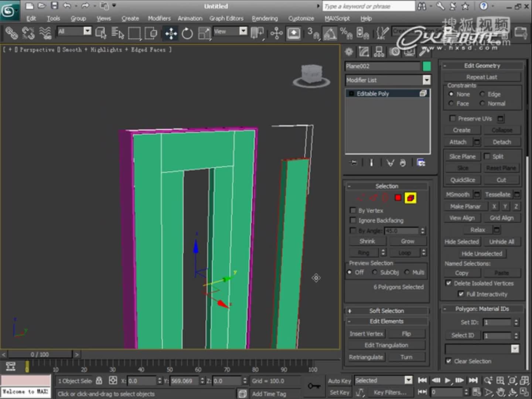
Task: Activate Polygon sub-object selection mode
Action: [398, 198]
